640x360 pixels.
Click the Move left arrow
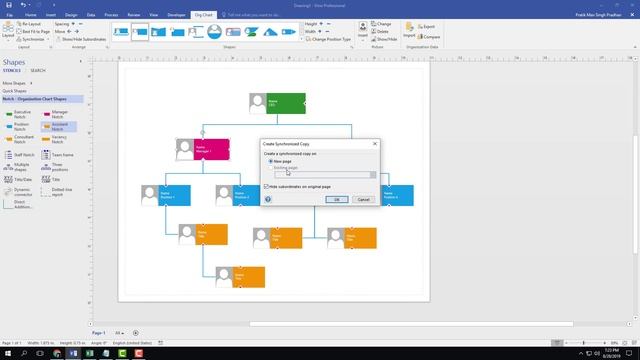(69, 31)
